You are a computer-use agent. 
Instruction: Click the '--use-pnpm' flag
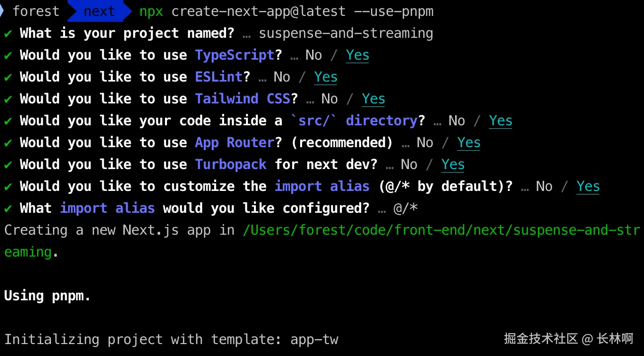click(x=394, y=11)
